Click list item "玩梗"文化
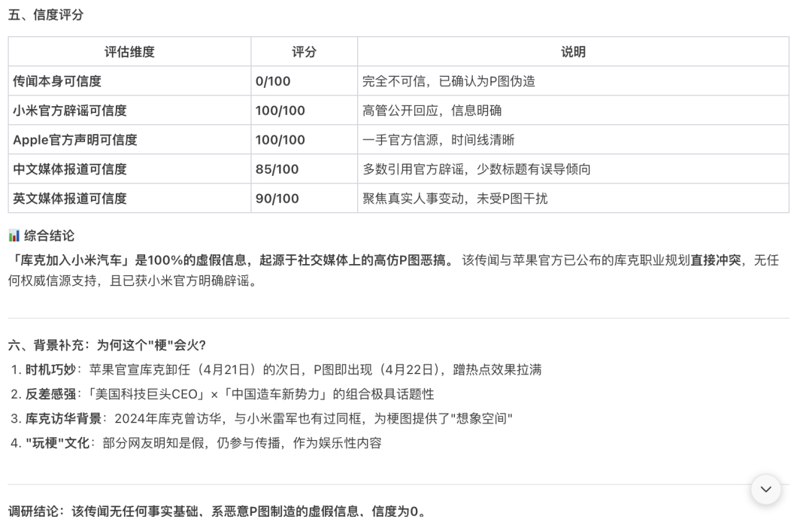The height and width of the screenshot is (528, 812). click(203, 443)
